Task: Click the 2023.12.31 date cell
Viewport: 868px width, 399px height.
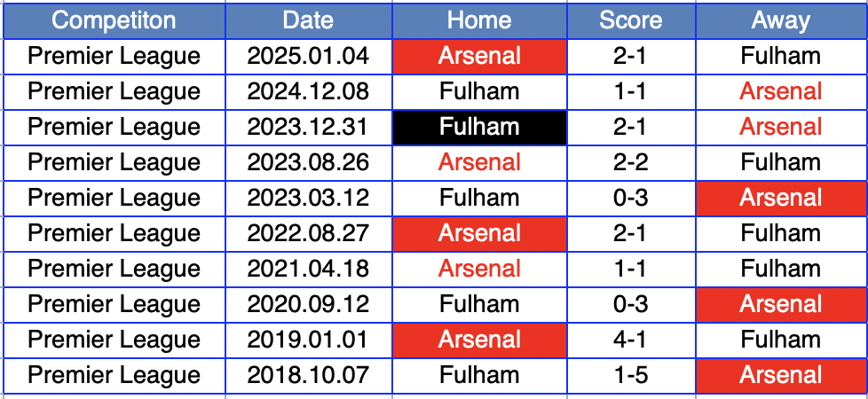Action: pyautogui.click(x=308, y=127)
